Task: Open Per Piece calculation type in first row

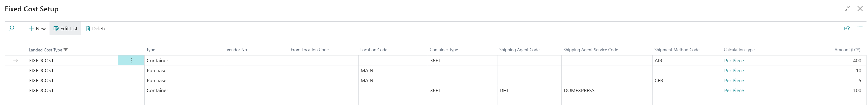Action: pos(734,61)
